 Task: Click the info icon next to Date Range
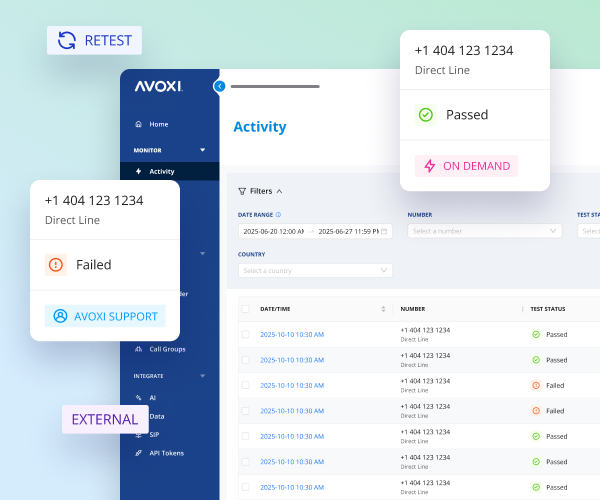tap(278, 214)
